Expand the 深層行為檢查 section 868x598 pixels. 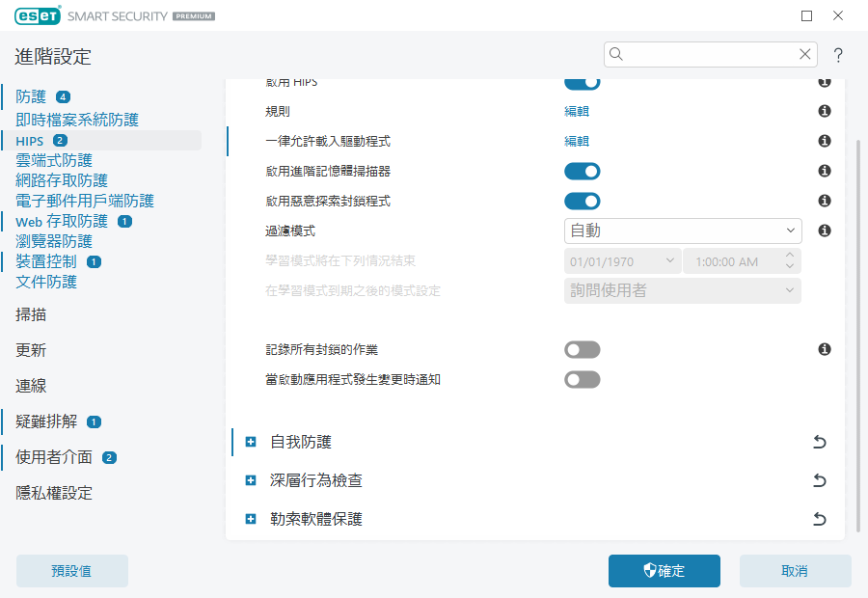(x=252, y=480)
